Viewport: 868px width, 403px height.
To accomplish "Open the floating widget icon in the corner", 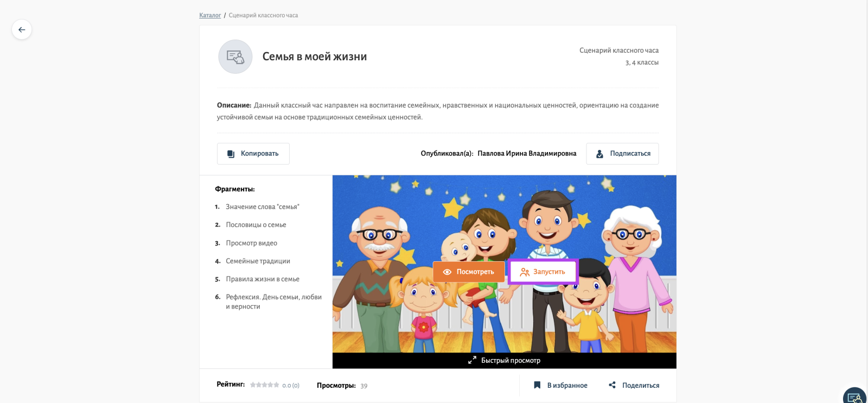I will click(855, 396).
